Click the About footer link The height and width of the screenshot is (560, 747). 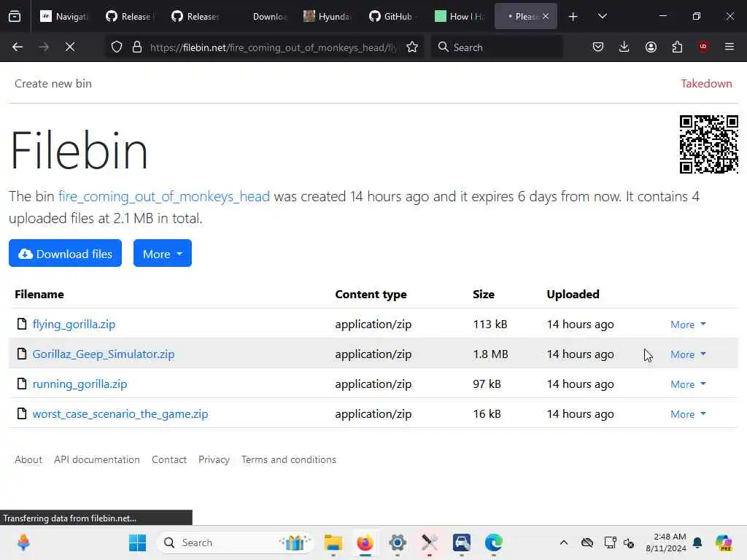[x=28, y=459]
